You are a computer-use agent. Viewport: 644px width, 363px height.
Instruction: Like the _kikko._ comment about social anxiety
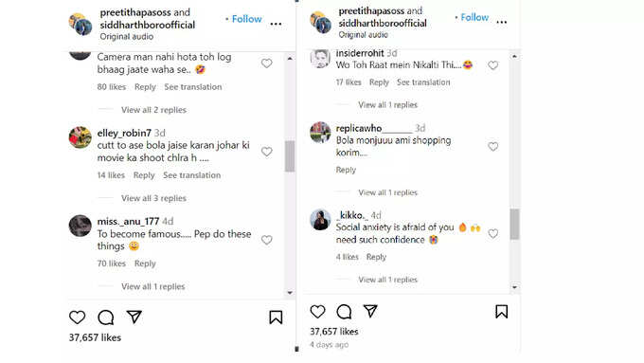tap(492, 234)
